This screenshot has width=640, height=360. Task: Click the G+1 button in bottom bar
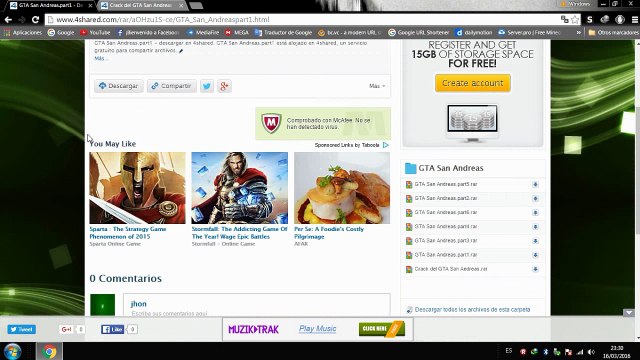point(67,329)
